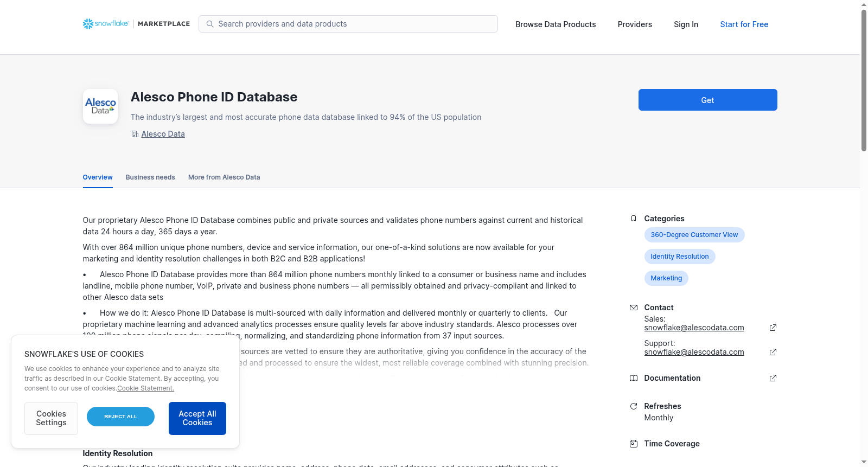Click REJECT ALL cookies
Screen dimensions: 868x467
pyautogui.click(x=120, y=417)
